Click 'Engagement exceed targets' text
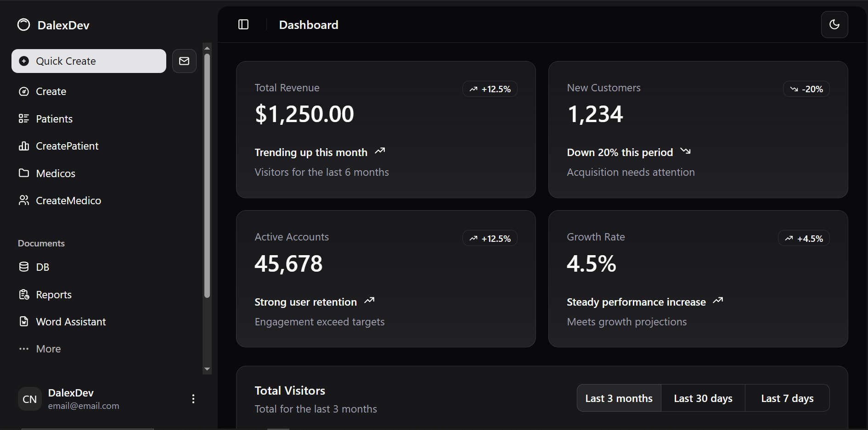 pyautogui.click(x=320, y=322)
